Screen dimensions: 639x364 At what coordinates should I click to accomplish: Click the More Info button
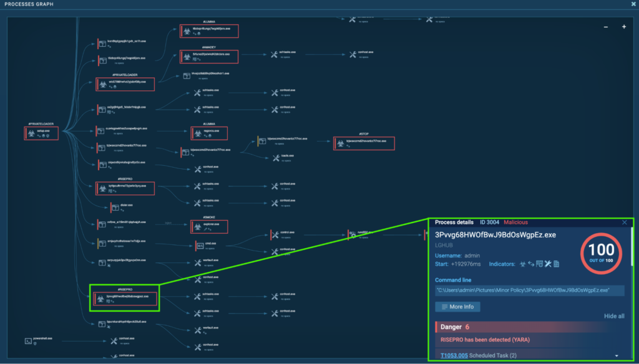tap(457, 306)
